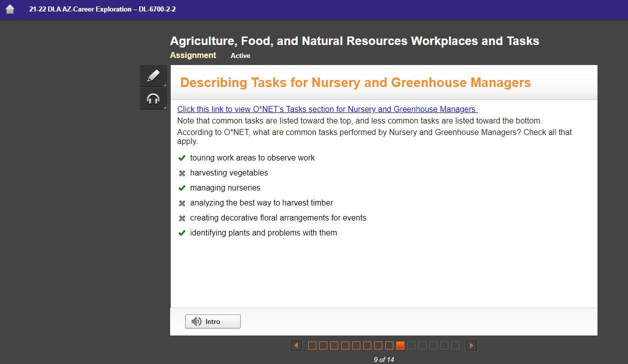Click the home icon in top bar

pyautogui.click(x=10, y=9)
